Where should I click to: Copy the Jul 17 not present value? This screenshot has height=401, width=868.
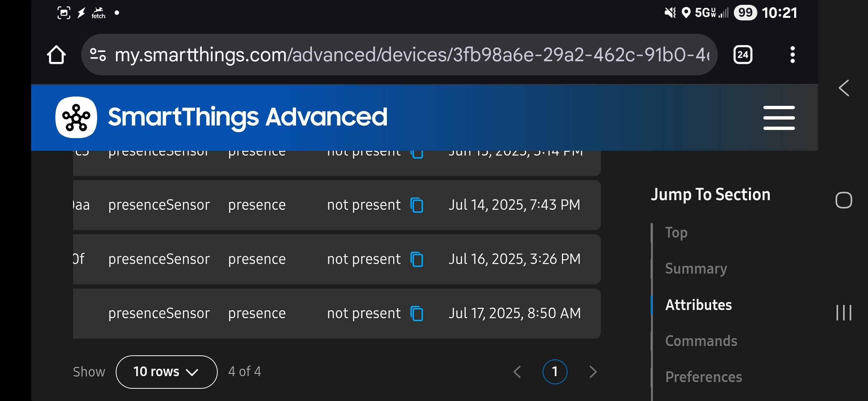coord(417,313)
